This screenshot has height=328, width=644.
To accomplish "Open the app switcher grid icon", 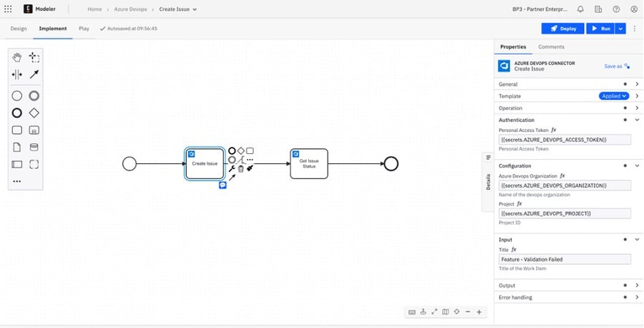I will pos(8,9).
